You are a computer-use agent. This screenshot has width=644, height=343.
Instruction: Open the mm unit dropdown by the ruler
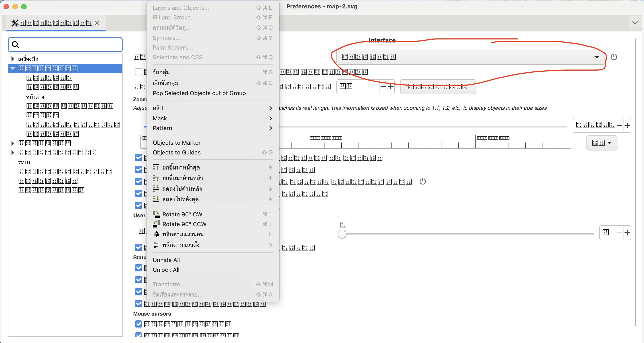coord(602,143)
